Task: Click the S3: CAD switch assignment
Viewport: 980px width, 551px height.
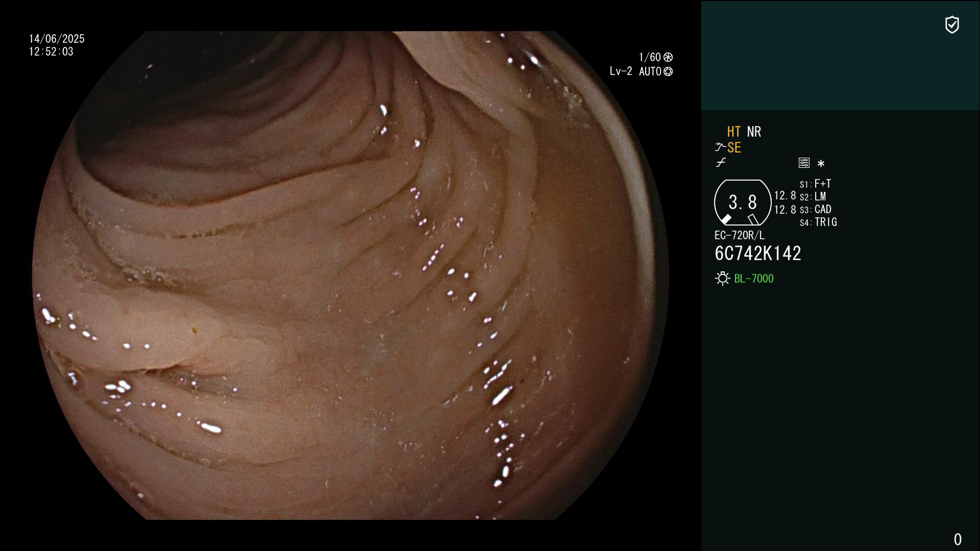Action: point(815,209)
